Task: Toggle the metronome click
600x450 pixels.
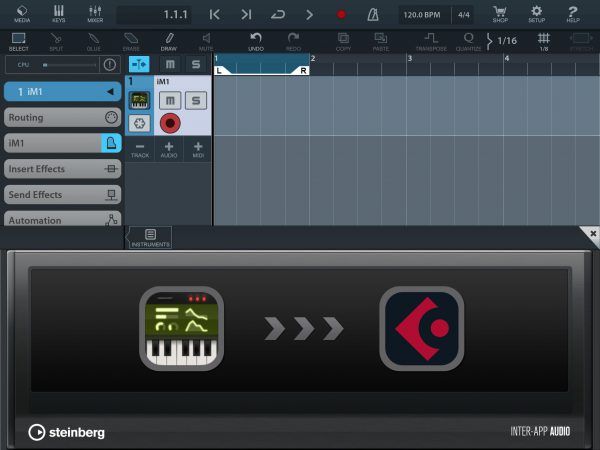Action: pos(373,15)
